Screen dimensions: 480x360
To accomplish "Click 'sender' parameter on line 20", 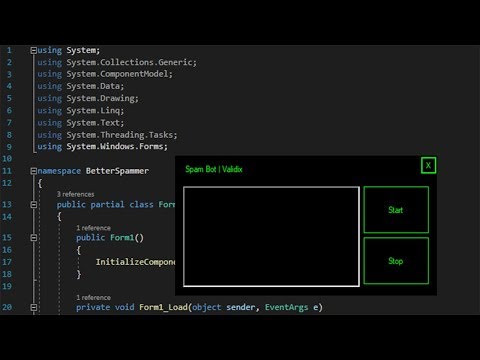I will 241,307.
